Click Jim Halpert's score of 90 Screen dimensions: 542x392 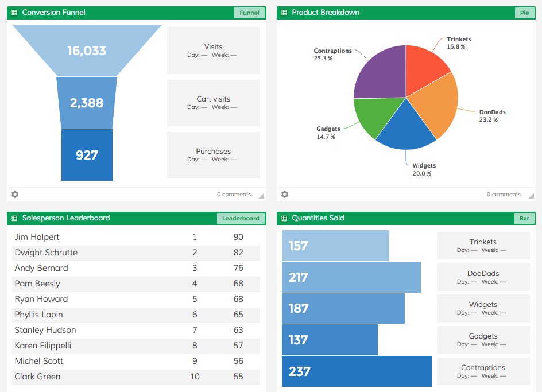tap(238, 237)
